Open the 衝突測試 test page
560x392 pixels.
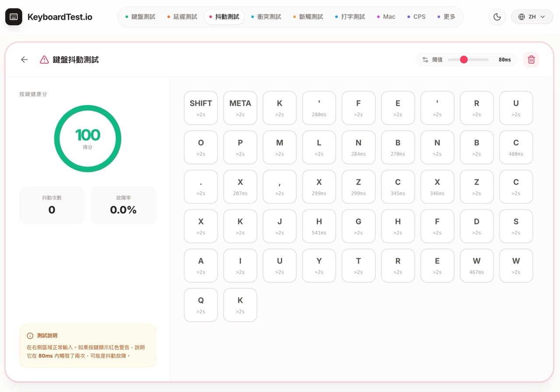click(x=269, y=17)
